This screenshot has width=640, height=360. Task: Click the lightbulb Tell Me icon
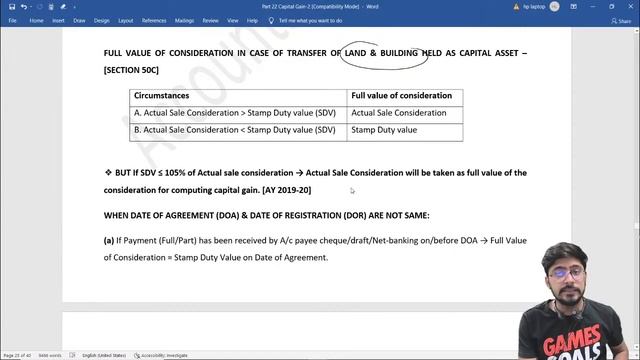[271, 20]
